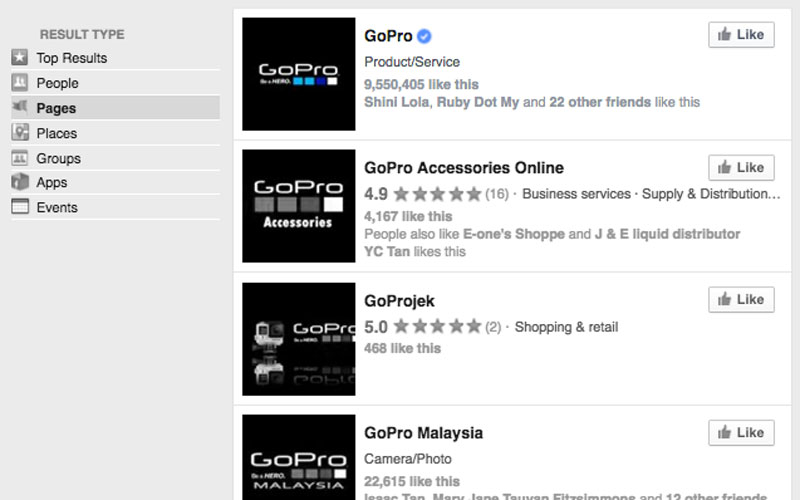Like the GoProjek page
Image resolution: width=800 pixels, height=500 pixels.
[x=741, y=299]
